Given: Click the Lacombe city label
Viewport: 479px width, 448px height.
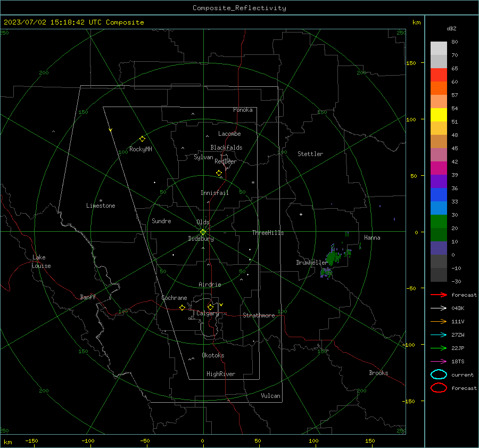Looking at the screenshot, I should [x=229, y=134].
